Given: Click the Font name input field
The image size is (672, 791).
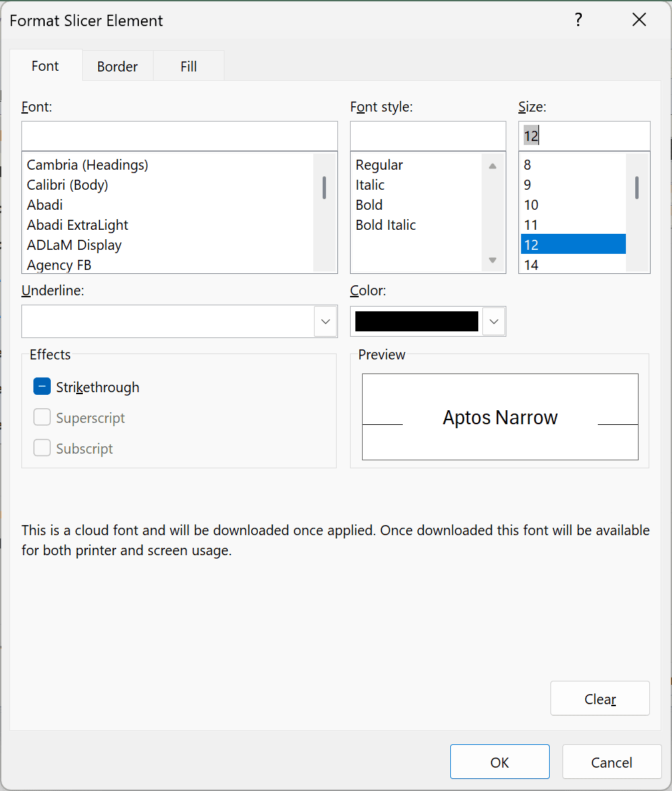Looking at the screenshot, I should click(180, 136).
